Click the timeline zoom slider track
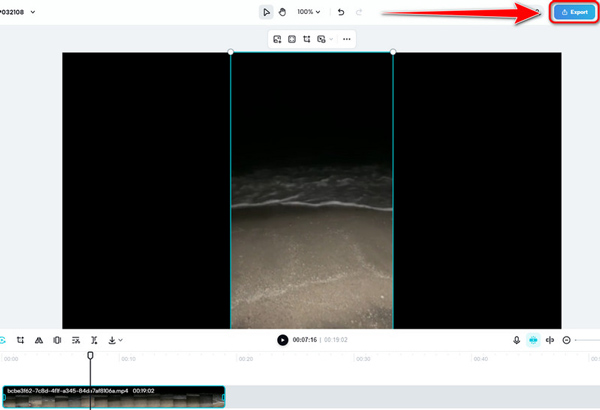 587,340
